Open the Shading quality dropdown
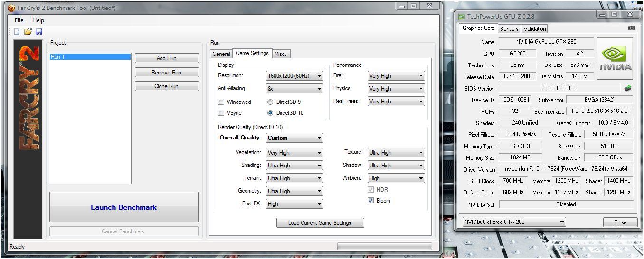Screen dimensions: 644x259 click(x=294, y=166)
